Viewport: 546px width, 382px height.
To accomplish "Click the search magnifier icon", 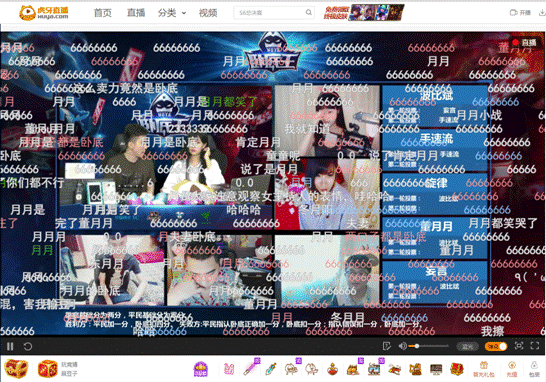I will [309, 13].
